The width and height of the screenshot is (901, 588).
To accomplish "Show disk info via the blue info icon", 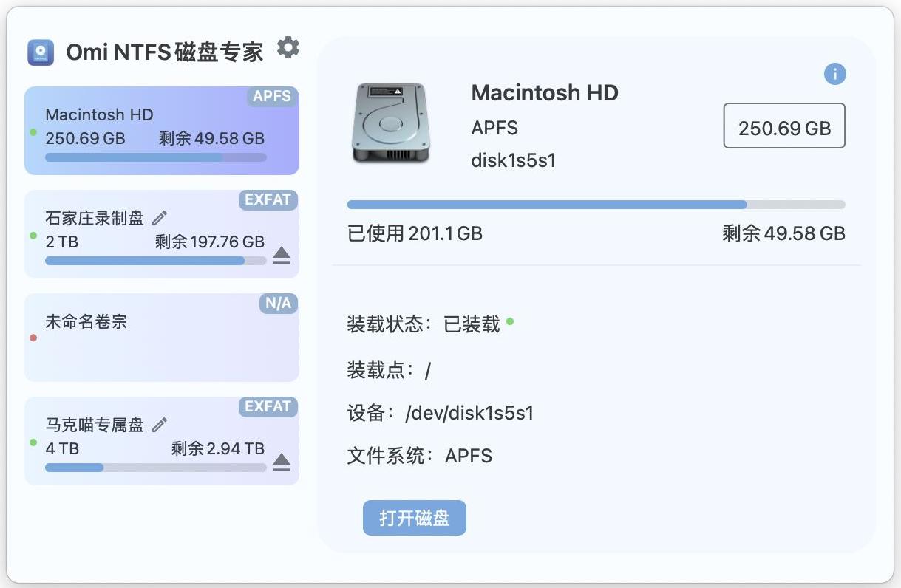I will [x=834, y=74].
